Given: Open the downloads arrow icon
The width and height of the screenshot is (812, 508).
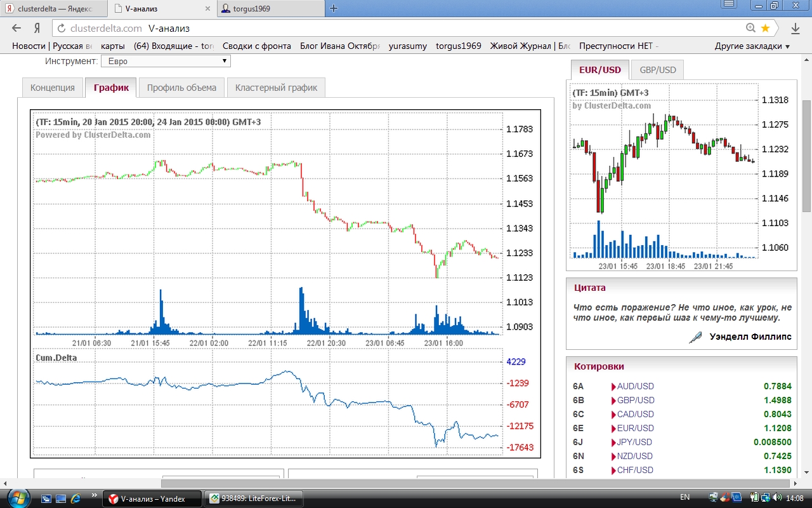Looking at the screenshot, I should pos(796,28).
